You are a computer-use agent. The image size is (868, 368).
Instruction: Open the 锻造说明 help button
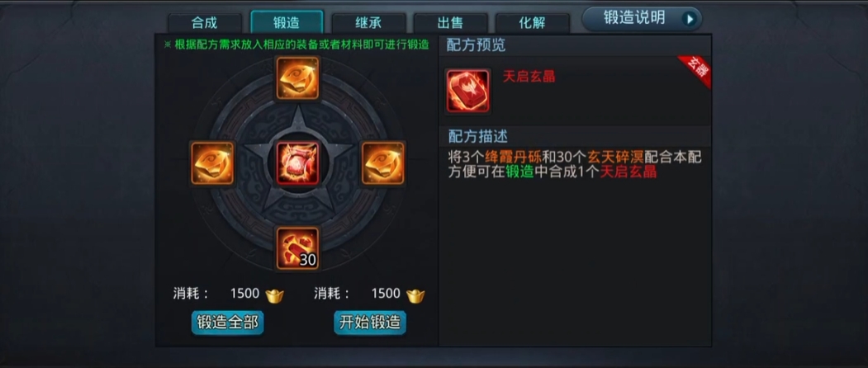click(x=643, y=19)
